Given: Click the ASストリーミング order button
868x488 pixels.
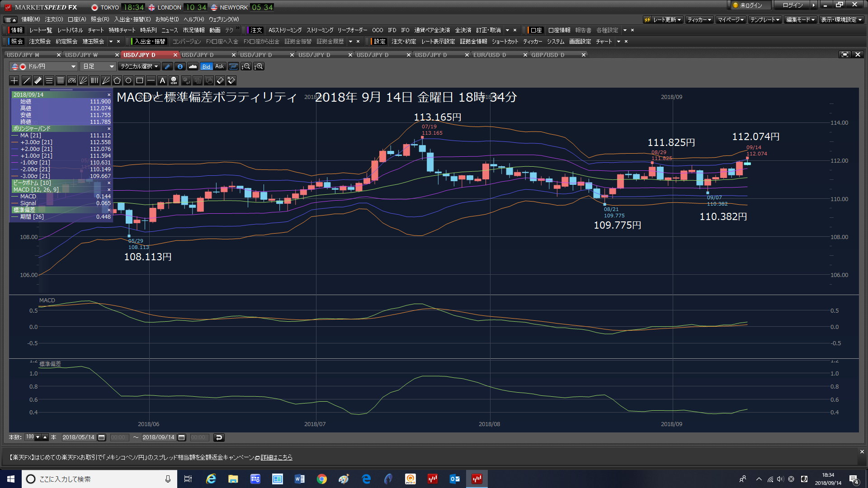Looking at the screenshot, I should coord(285,30).
